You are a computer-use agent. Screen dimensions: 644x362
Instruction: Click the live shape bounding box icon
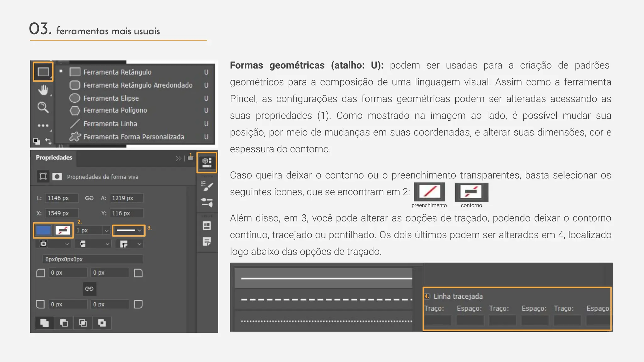(43, 176)
